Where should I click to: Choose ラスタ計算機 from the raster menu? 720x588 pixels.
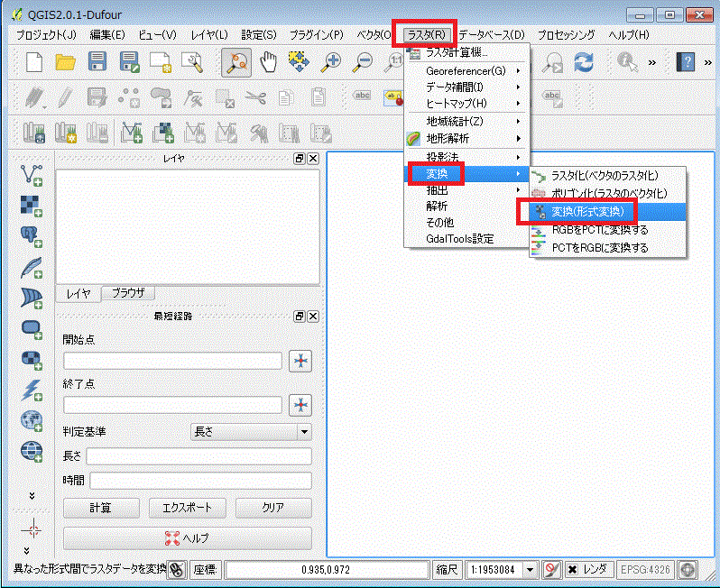pos(456,53)
